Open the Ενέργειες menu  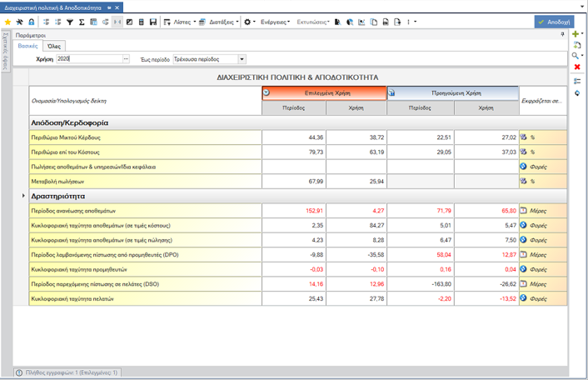[x=275, y=22]
